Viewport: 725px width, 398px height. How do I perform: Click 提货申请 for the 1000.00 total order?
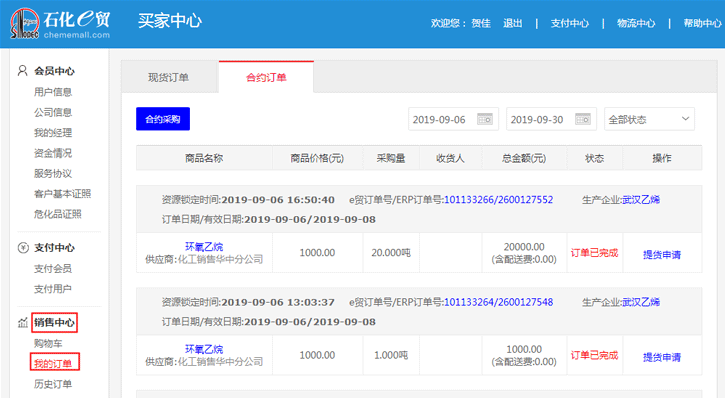[662, 357]
